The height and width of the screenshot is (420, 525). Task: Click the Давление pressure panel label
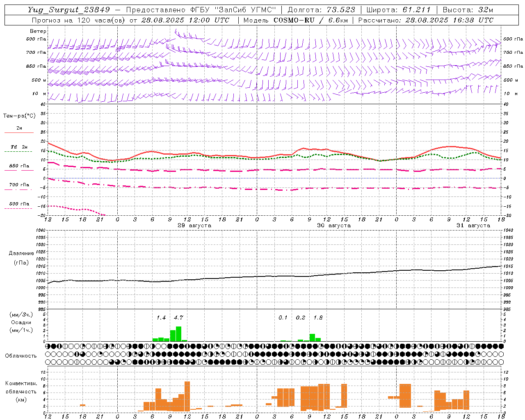[21, 253]
